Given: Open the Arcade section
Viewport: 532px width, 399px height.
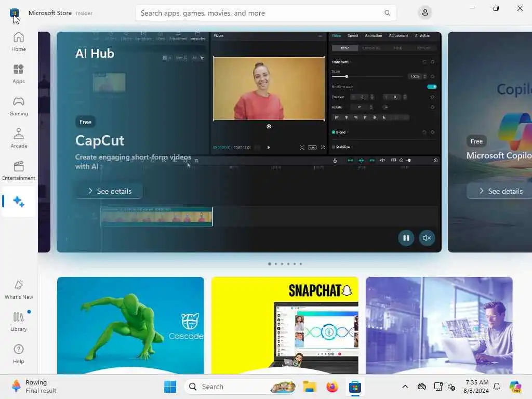Looking at the screenshot, I should (x=19, y=138).
